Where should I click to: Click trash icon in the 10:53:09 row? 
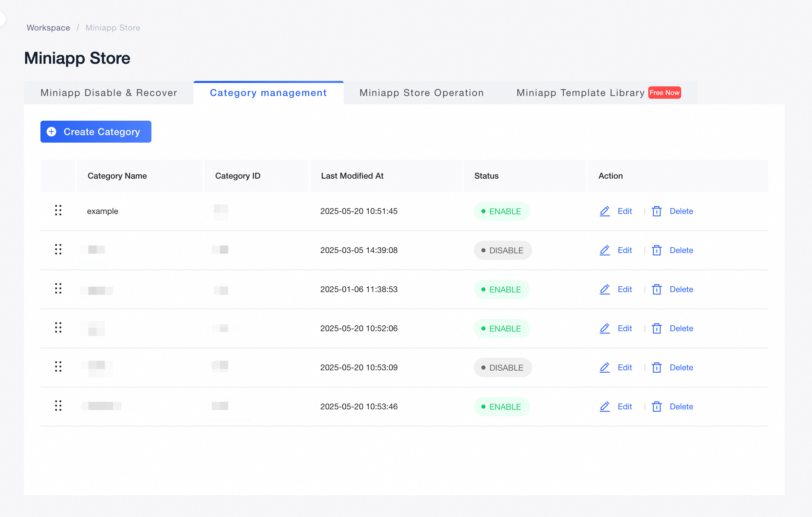pos(657,368)
